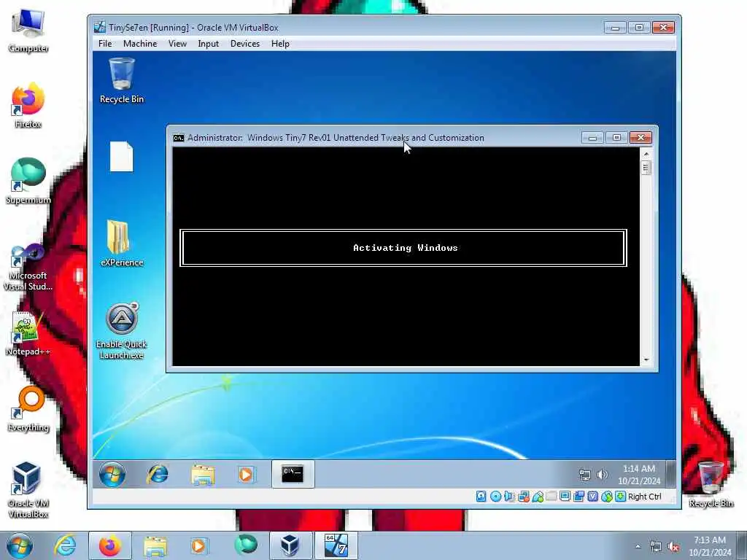Click the guest network tray icon

tap(584, 475)
